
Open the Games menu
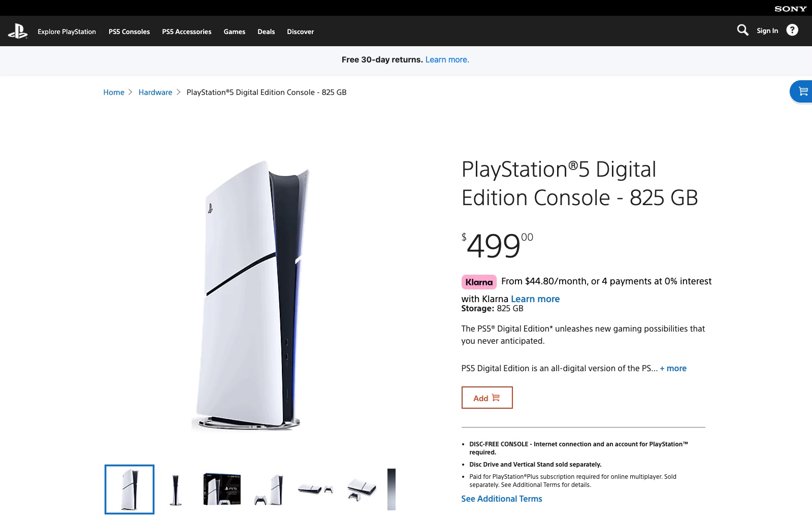[234, 31]
